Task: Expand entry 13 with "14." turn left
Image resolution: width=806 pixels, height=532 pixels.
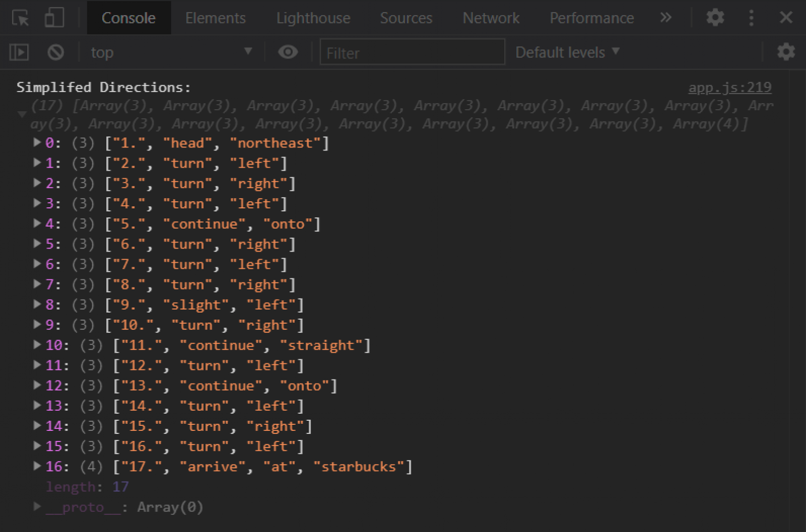Action: (x=37, y=405)
